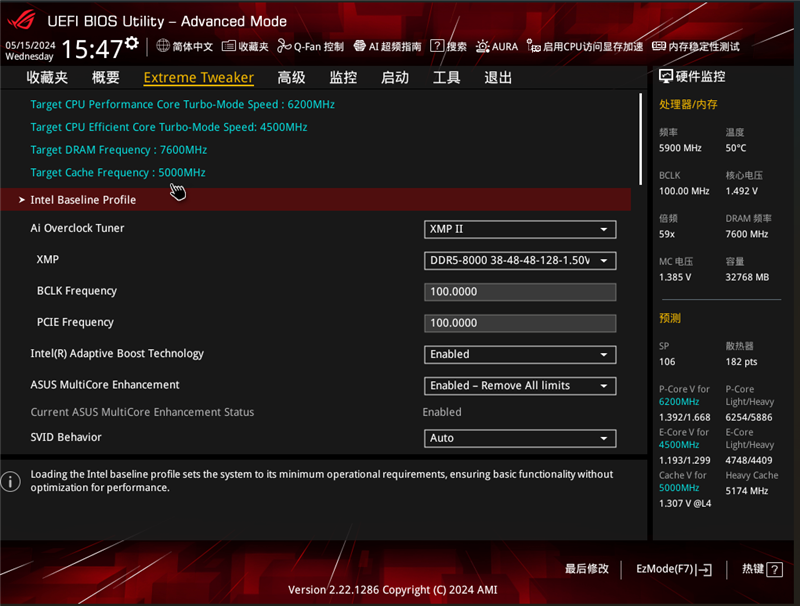Open date and time settings gear icon
This screenshot has width=800, height=606.
[x=132, y=43]
